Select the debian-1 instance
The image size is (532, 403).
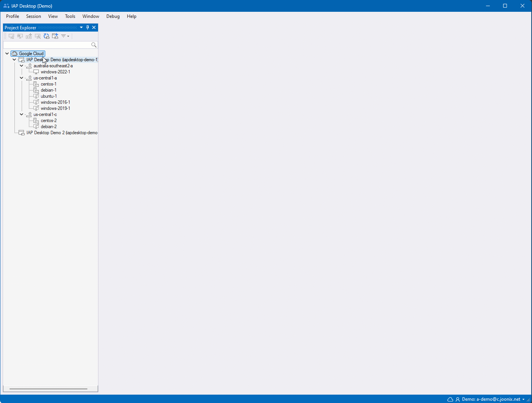coord(49,90)
